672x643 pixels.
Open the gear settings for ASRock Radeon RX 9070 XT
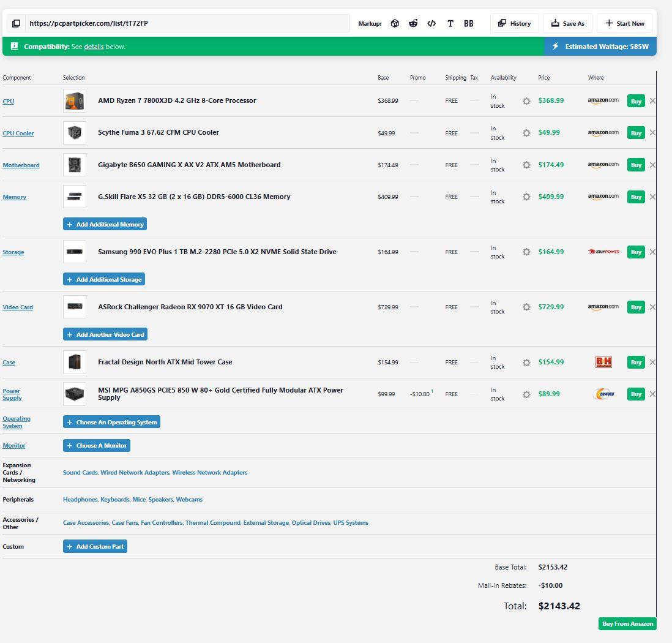[526, 307]
